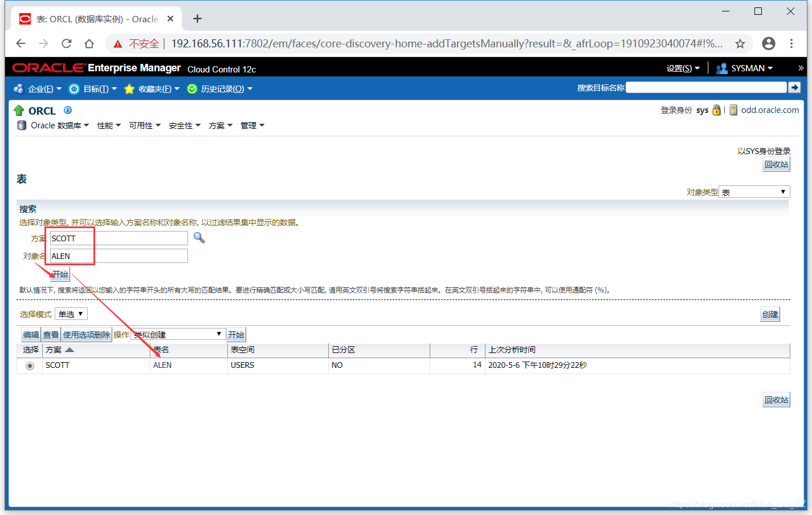Click the 使用选项删除 button

pyautogui.click(x=87, y=335)
